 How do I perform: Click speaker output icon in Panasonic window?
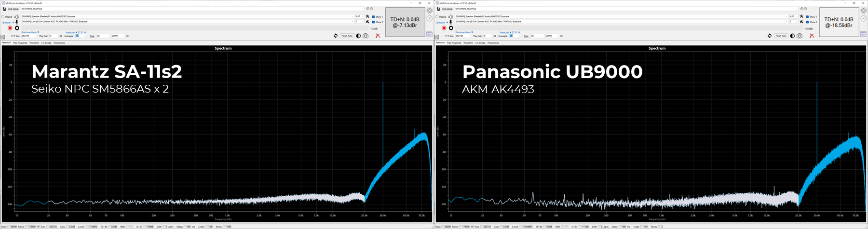(451, 17)
